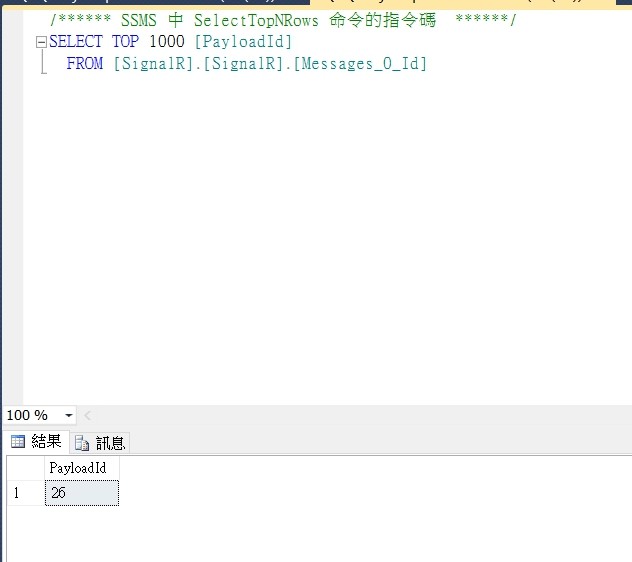Select row 1 header in results grid

[x=26, y=493]
